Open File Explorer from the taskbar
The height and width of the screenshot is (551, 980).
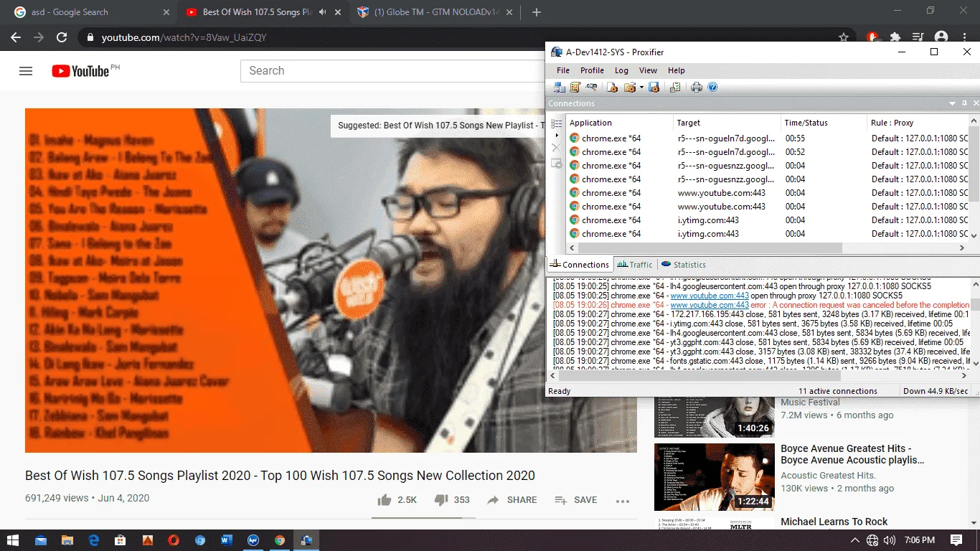tap(67, 540)
